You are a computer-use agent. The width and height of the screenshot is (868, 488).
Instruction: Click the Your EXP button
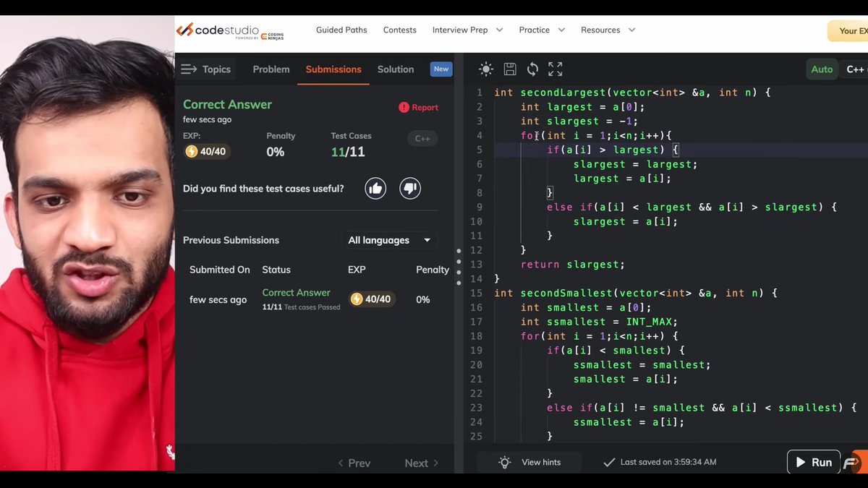click(848, 31)
